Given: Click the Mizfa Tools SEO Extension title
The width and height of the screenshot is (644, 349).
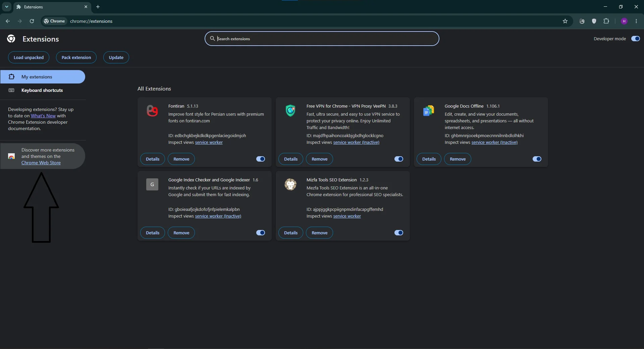Looking at the screenshot, I should click(332, 180).
